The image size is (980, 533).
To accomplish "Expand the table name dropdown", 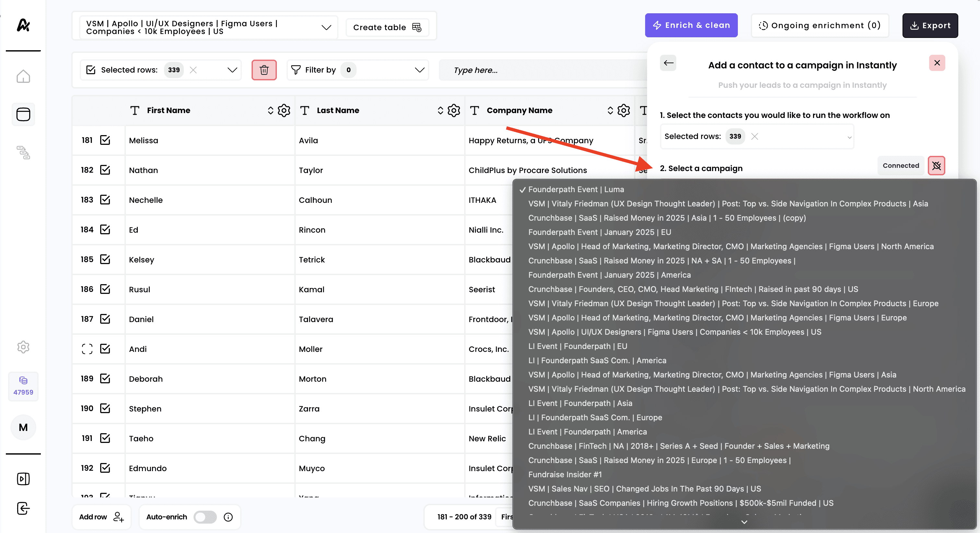I will [326, 27].
